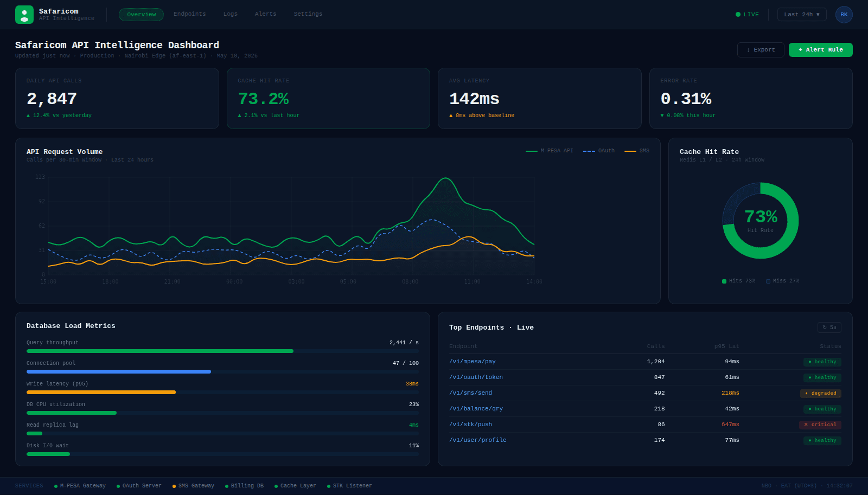Screen dimensions: 868x495
Task: Click the 2,441 / s throughput value
Action: (404, 343)
